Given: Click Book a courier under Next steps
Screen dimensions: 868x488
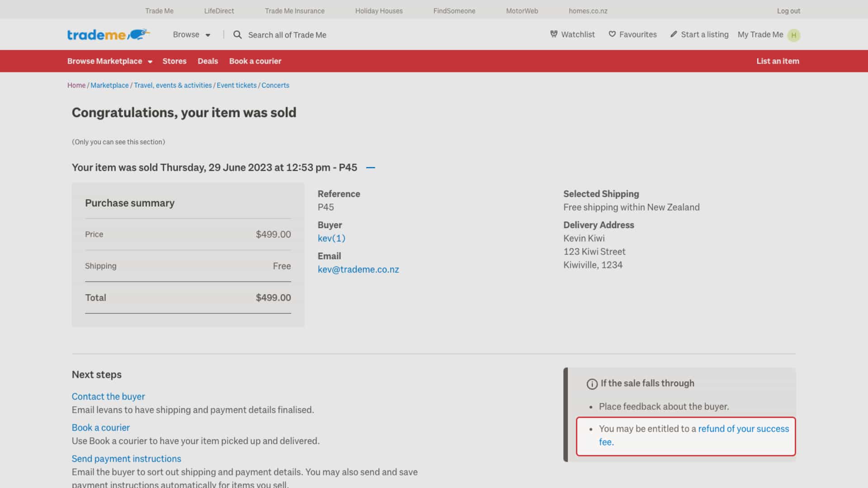Looking at the screenshot, I should (100, 427).
